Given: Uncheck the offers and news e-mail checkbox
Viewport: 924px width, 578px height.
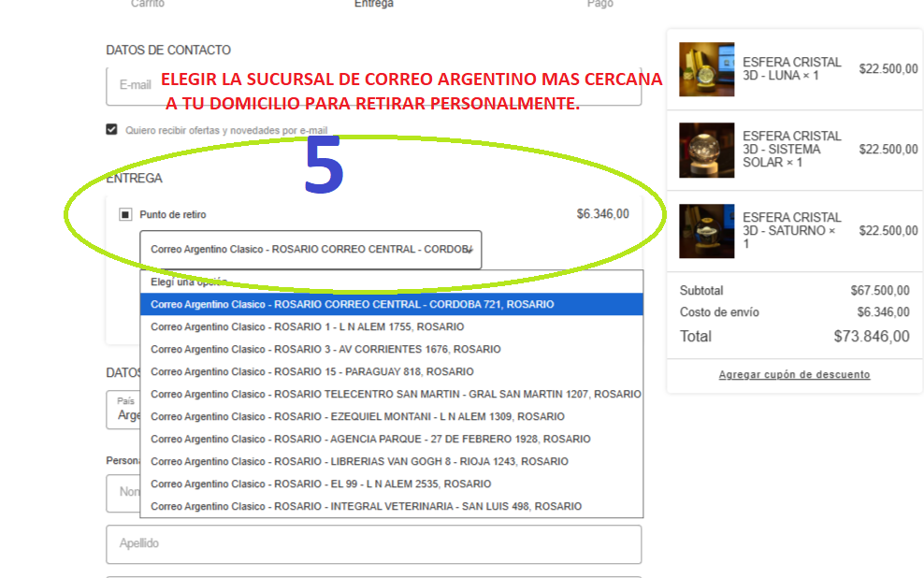Looking at the screenshot, I should pyautogui.click(x=112, y=130).
